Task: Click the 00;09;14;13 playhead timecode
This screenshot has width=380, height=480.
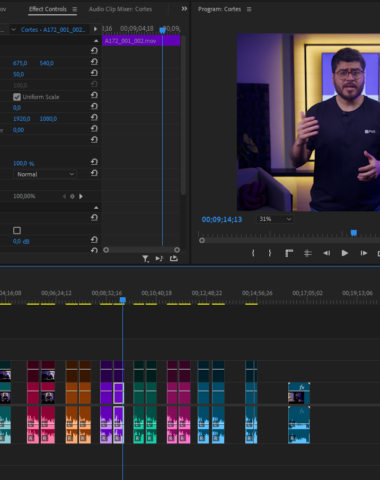Action: pos(222,219)
